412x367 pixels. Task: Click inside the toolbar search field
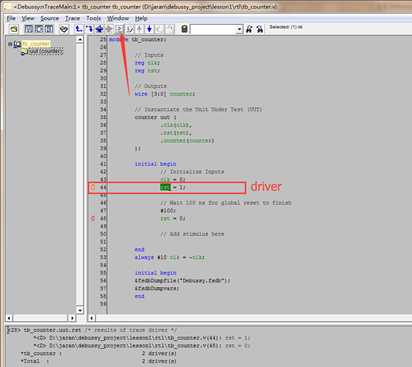(x=213, y=29)
